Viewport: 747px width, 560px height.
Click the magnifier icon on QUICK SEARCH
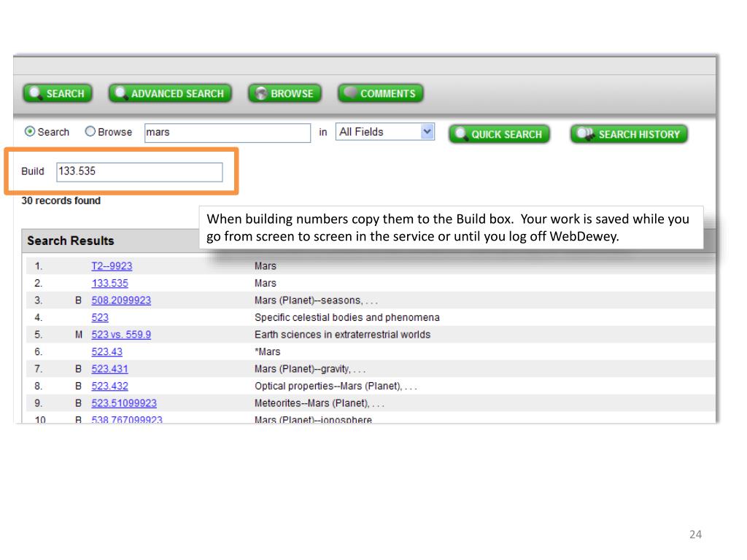tap(461, 134)
